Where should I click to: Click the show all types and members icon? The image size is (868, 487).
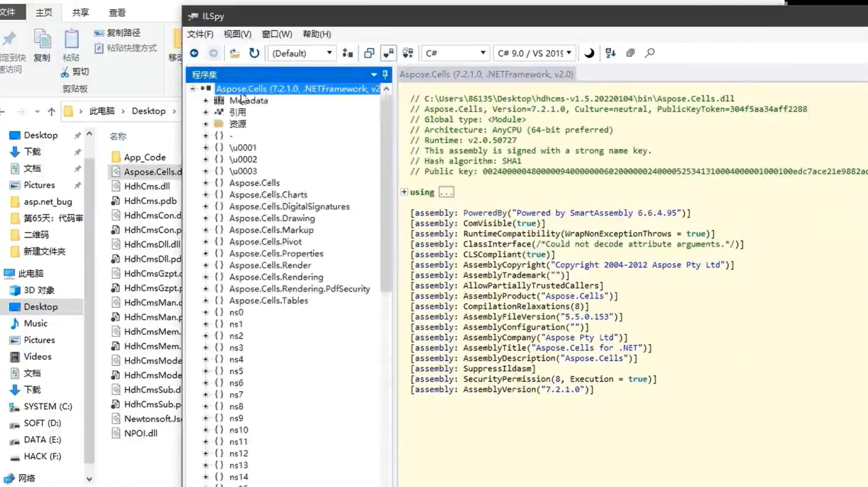click(408, 53)
